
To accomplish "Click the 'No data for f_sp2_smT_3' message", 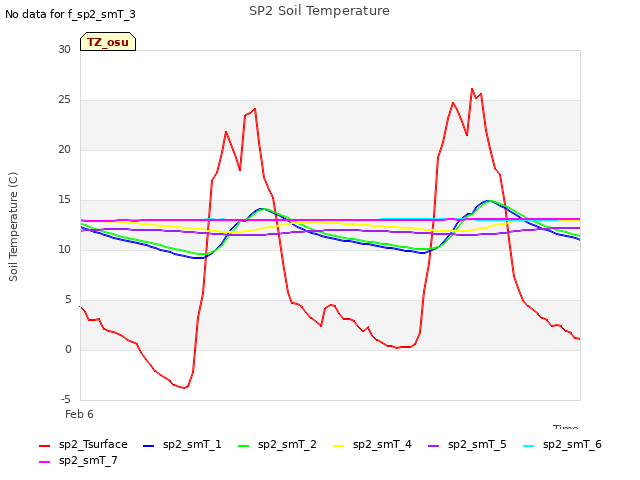I will [x=70, y=14].
